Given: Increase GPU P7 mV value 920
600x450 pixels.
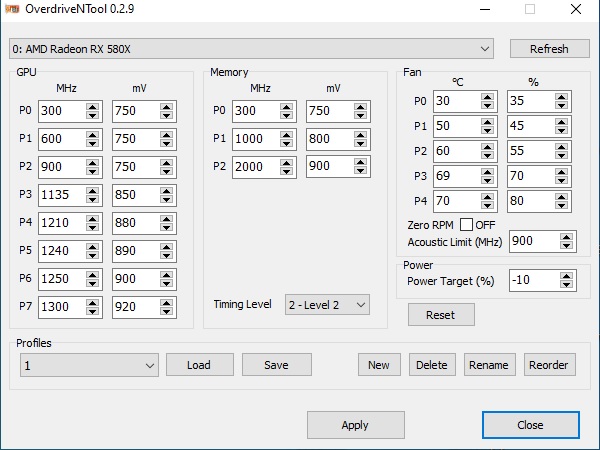Looking at the screenshot, I should click(x=166, y=303).
